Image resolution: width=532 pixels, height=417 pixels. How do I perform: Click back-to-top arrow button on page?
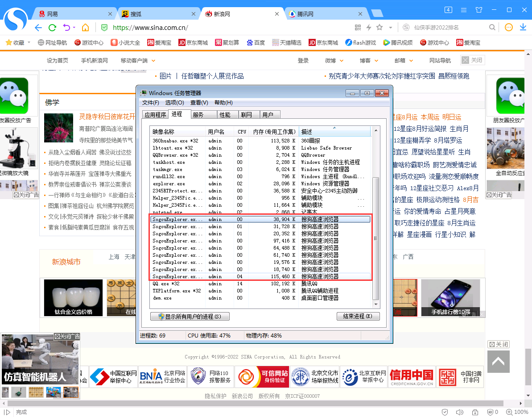tap(499, 362)
